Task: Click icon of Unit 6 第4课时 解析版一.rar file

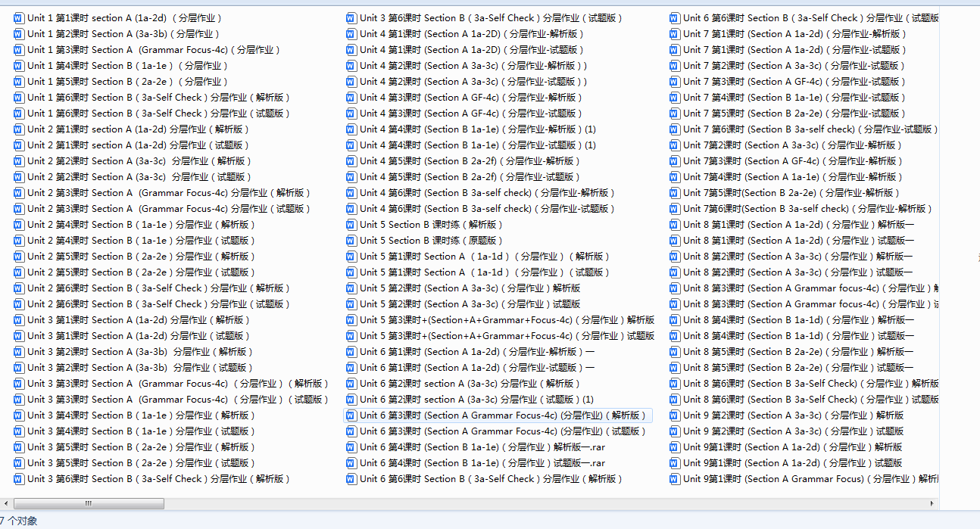Action: pos(351,447)
